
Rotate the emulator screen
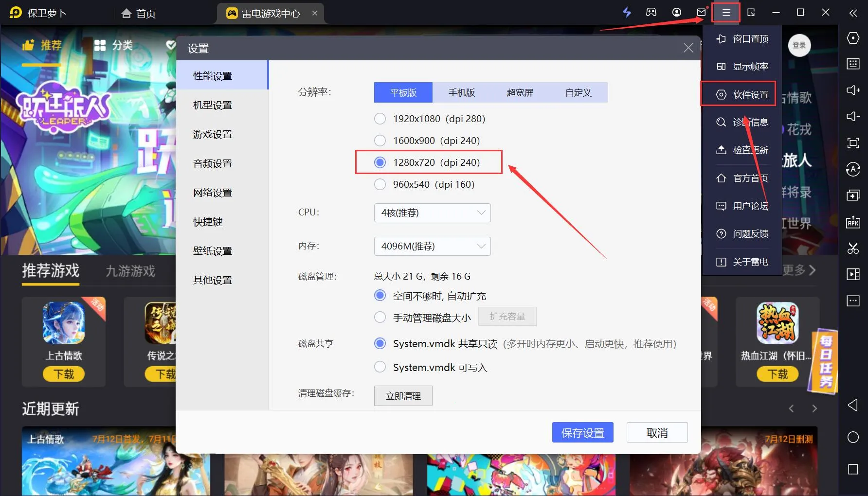[x=853, y=170]
